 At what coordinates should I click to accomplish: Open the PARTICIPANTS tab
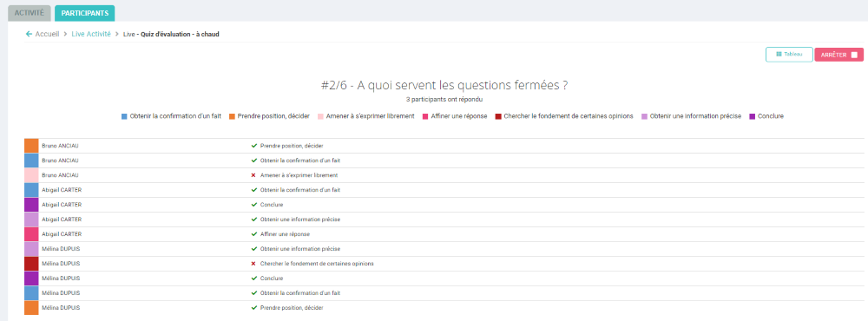point(85,13)
